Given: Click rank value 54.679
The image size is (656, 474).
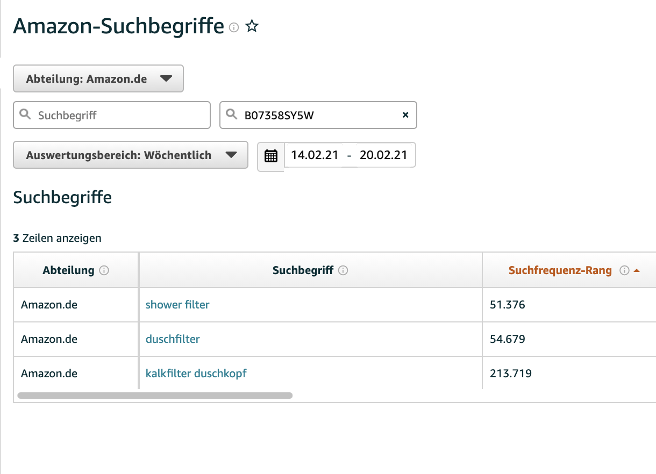Looking at the screenshot, I should [x=507, y=339].
